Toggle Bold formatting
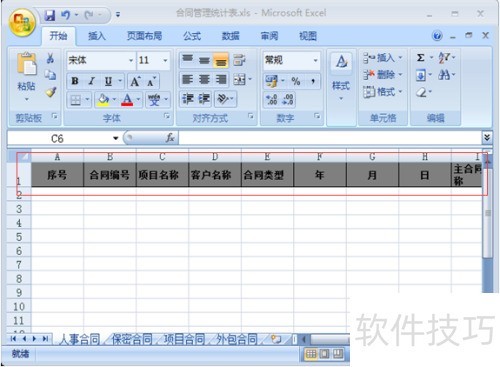The width and height of the screenshot is (500, 367). point(75,81)
